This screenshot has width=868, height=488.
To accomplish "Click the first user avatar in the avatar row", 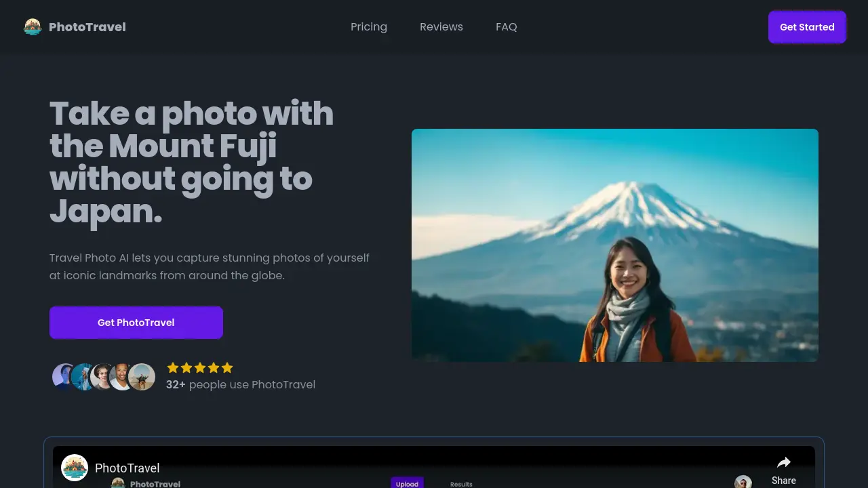I will (x=62, y=376).
